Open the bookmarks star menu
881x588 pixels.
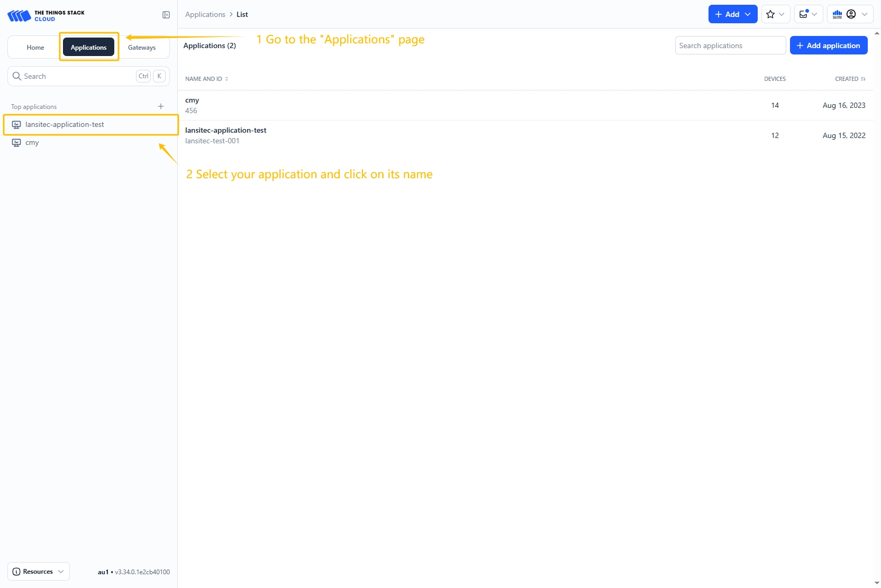(775, 14)
